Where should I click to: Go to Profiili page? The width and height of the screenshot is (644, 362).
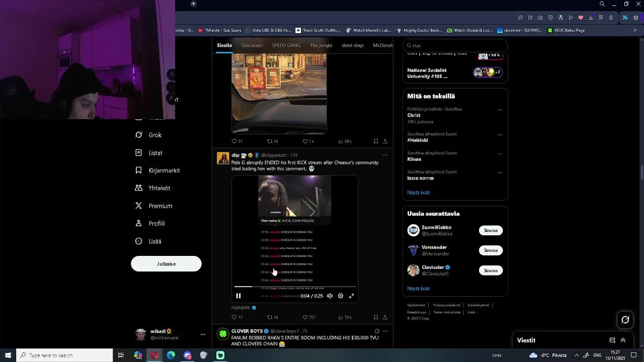[x=150, y=223]
